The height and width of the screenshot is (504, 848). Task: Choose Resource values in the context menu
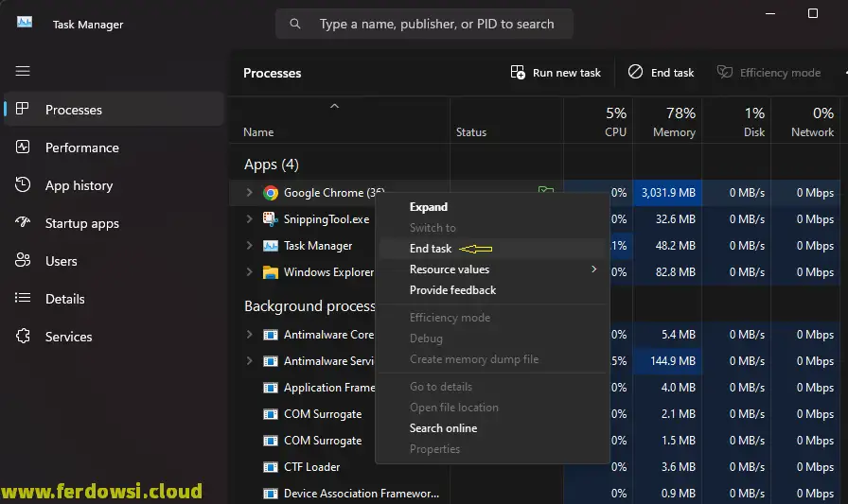pyautogui.click(x=492, y=269)
